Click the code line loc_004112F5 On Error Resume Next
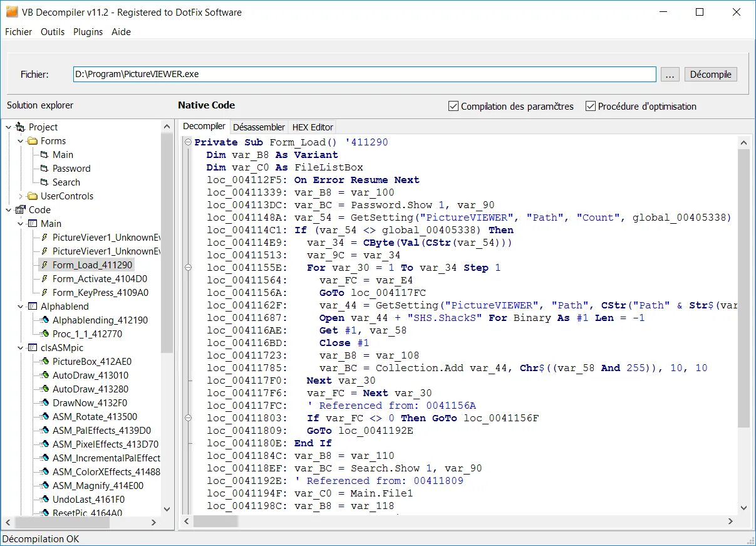The width and height of the screenshot is (756, 546). [x=313, y=180]
